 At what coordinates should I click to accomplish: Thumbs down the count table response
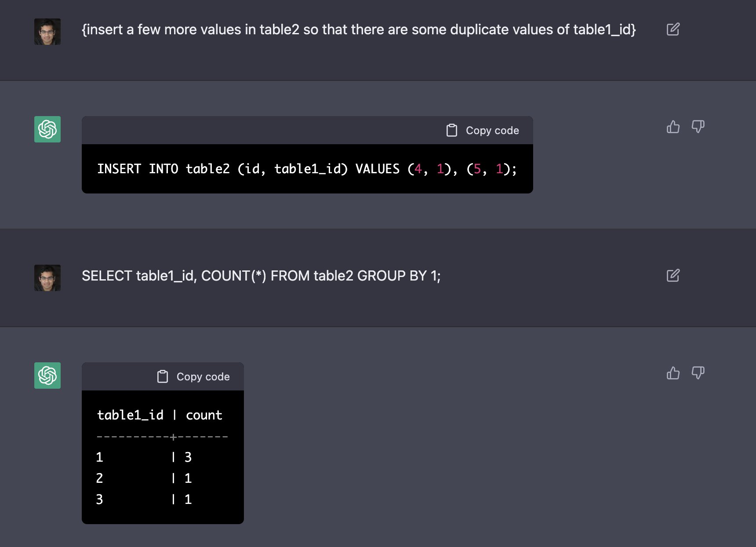(698, 373)
